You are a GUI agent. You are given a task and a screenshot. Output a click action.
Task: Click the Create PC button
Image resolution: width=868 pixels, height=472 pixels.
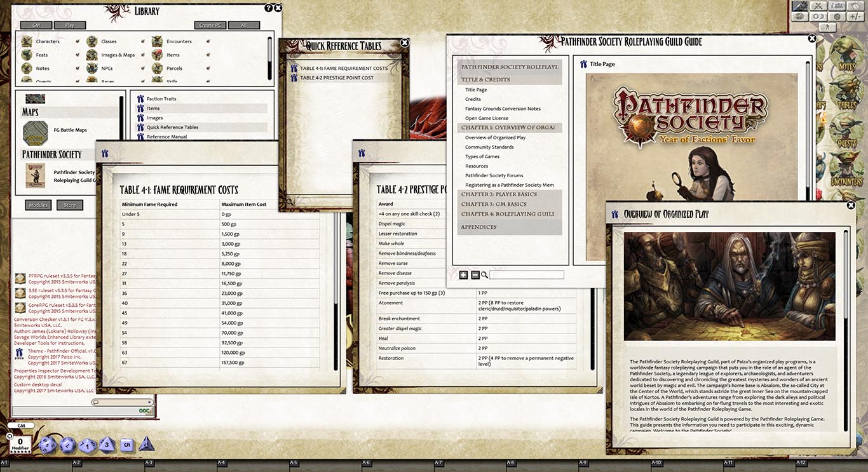pyautogui.click(x=210, y=25)
